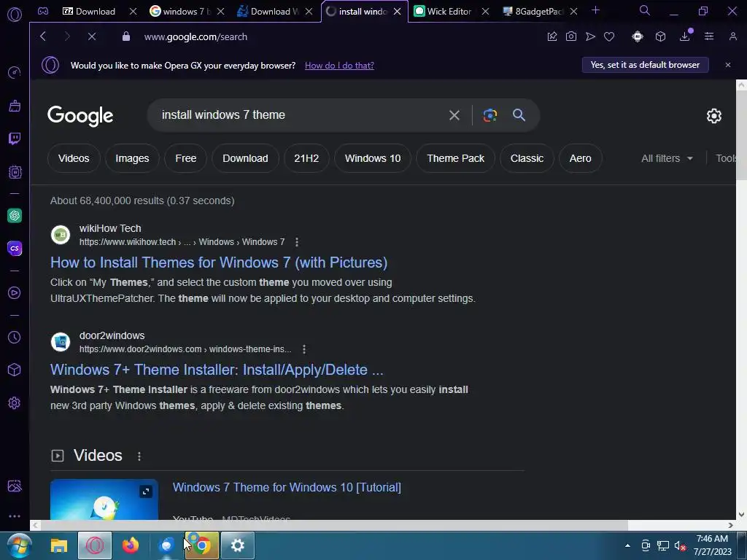
Task: Open the Opera GX menu logo
Action: tap(15, 14)
